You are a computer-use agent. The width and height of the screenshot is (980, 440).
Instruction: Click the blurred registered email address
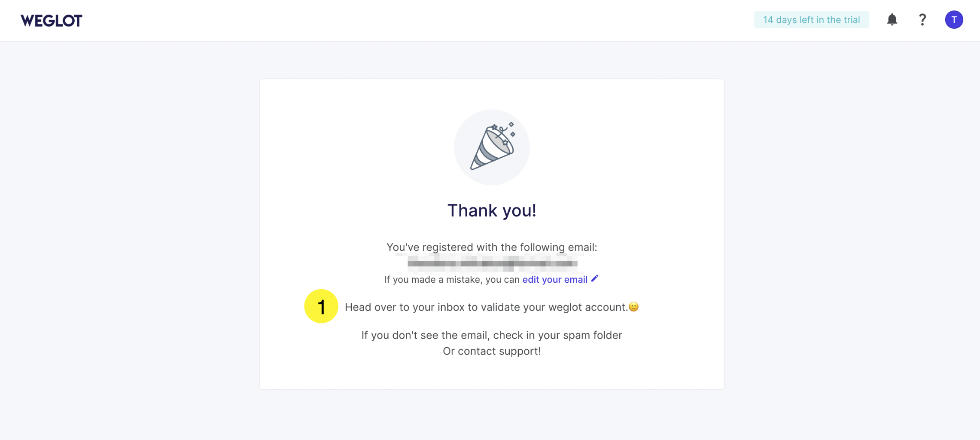(x=492, y=263)
